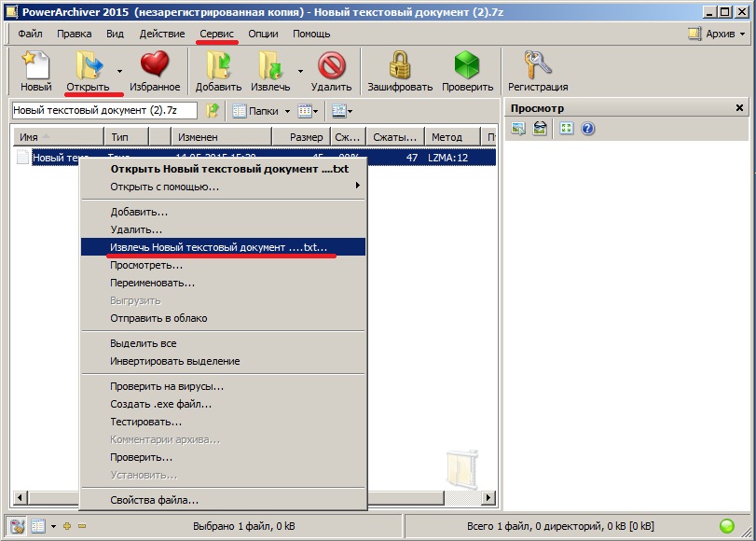Open the Сервис menu
Viewport: 756px width, 541px height.
tap(218, 34)
